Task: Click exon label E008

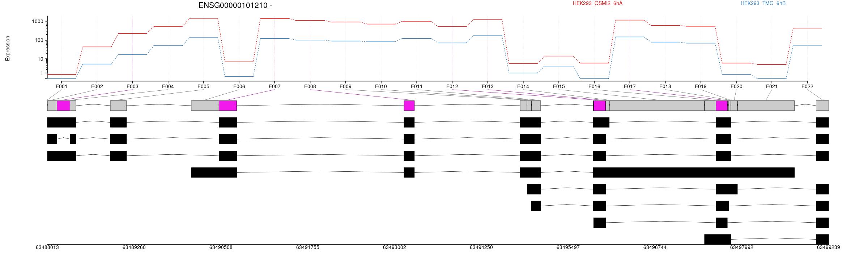Action: (310, 86)
